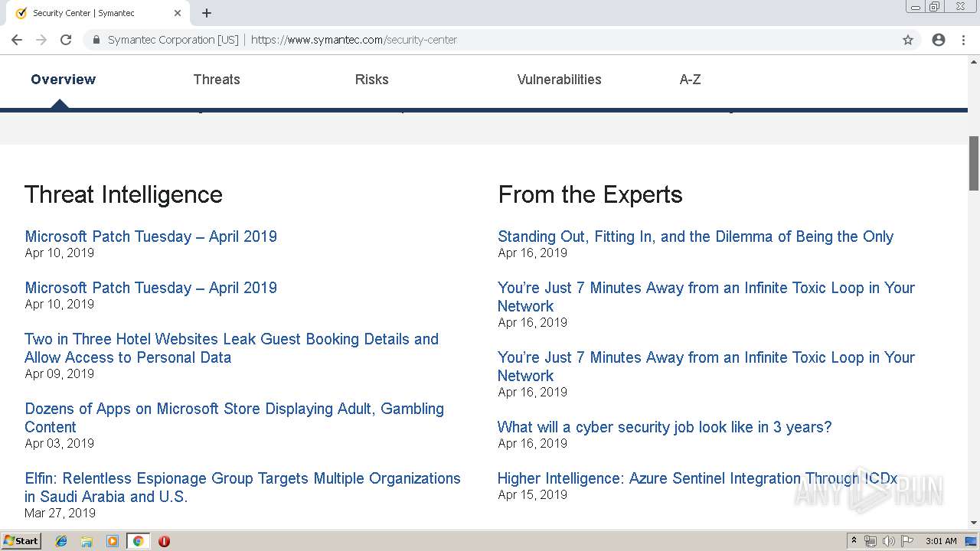Image resolution: width=980 pixels, height=551 pixels.
Task: Select the Chrome taskbar icon
Action: [138, 541]
